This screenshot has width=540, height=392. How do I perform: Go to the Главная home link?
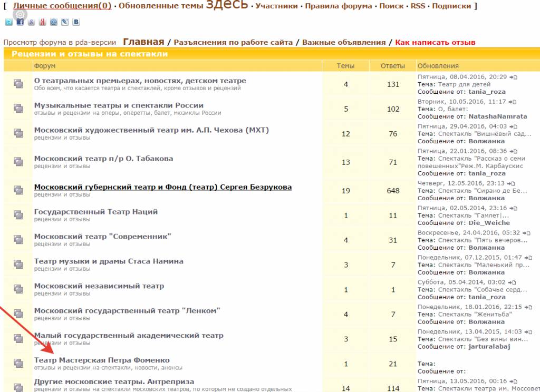point(143,42)
